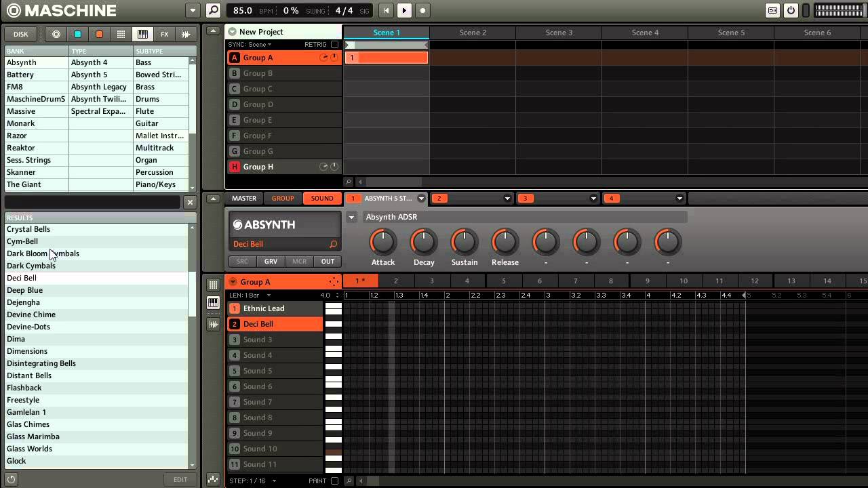Open module slot 1 ABSYNTH 5 dropdown
The image size is (868, 488).
pos(421,199)
